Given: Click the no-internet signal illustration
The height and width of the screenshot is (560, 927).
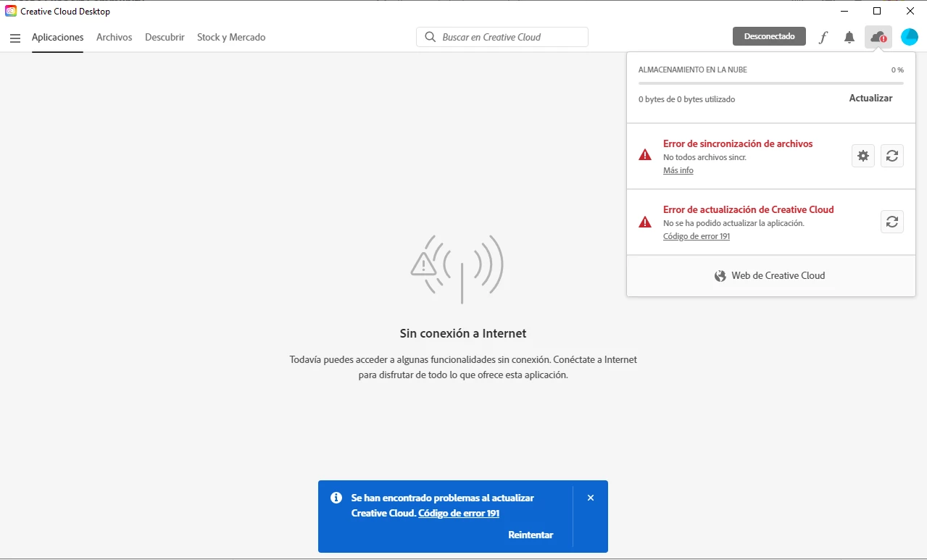Looking at the screenshot, I should (x=457, y=269).
